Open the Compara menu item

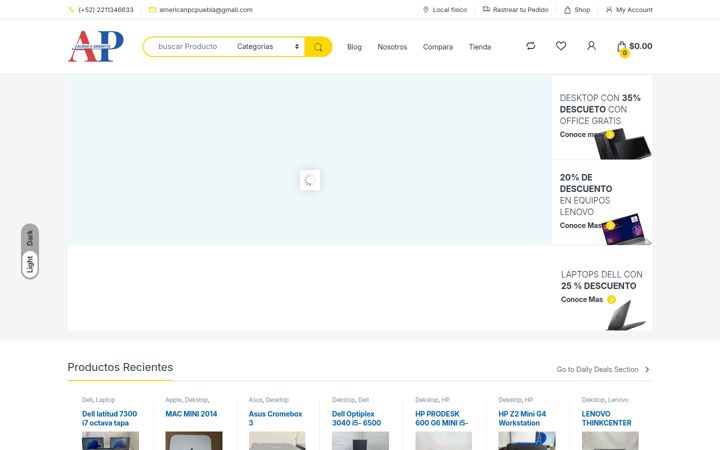(x=438, y=47)
